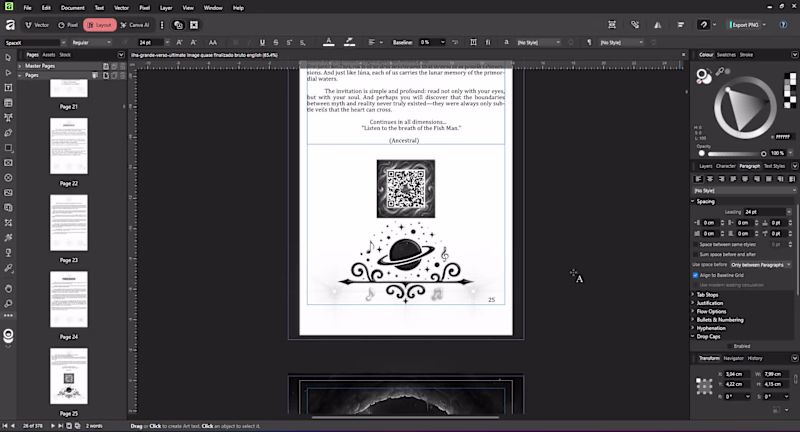Open the Document menu
Viewport: 800px width, 432px height.
click(72, 8)
